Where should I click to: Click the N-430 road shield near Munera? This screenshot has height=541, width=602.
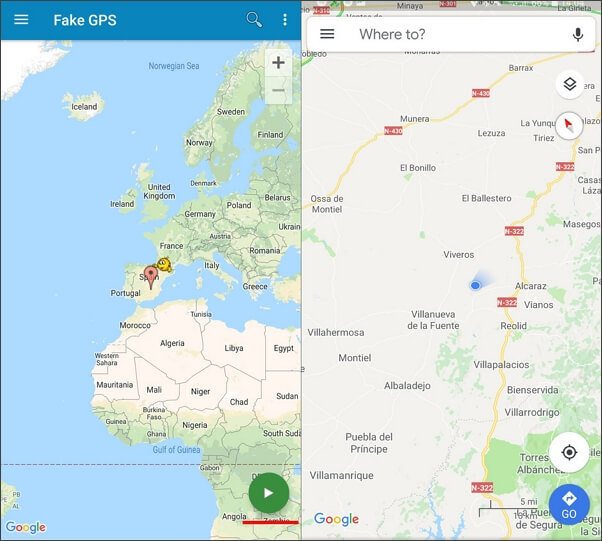tap(393, 131)
